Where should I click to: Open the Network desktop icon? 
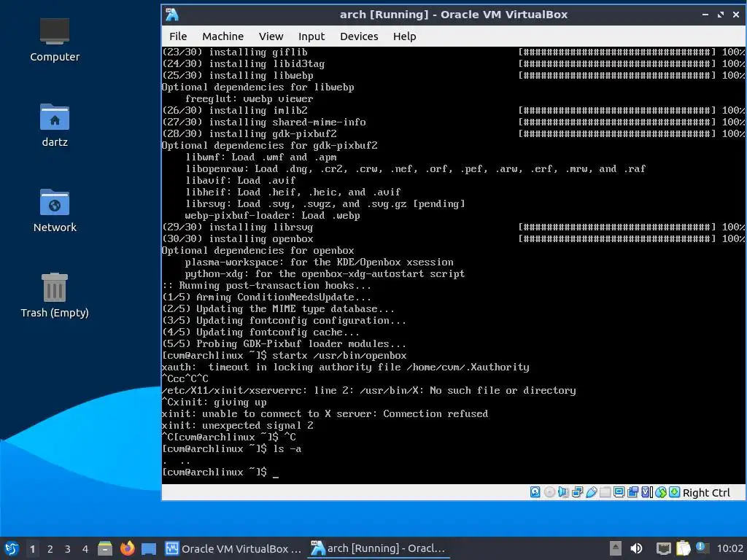[x=54, y=211]
